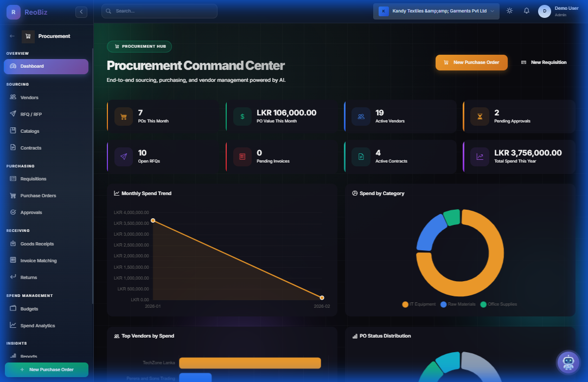Open the notifications bell
588x382 pixels.
526,10
